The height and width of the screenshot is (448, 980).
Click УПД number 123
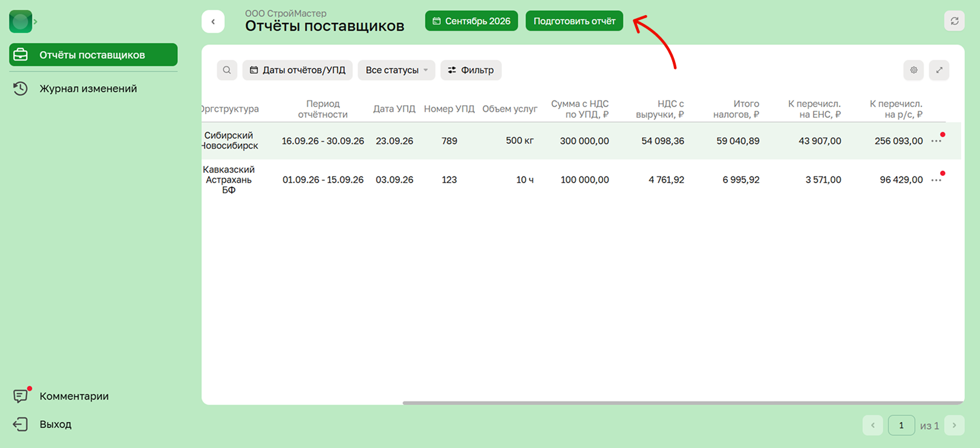coord(449,180)
